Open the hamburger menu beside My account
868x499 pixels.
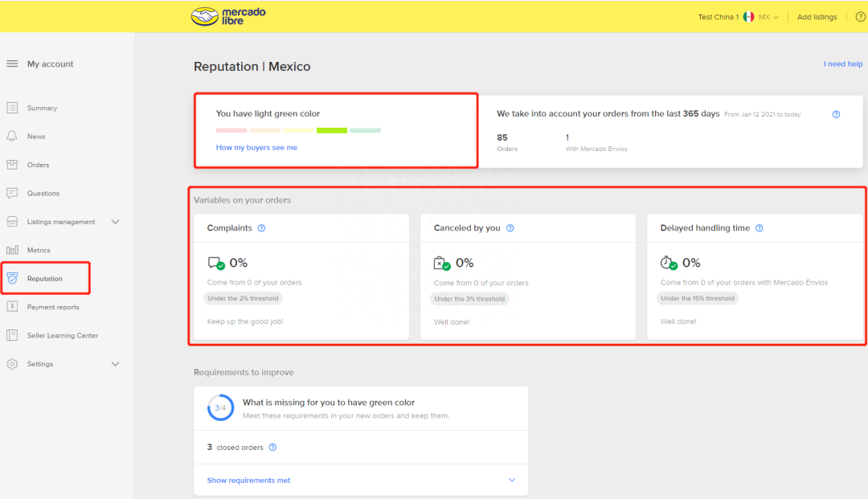coord(12,63)
